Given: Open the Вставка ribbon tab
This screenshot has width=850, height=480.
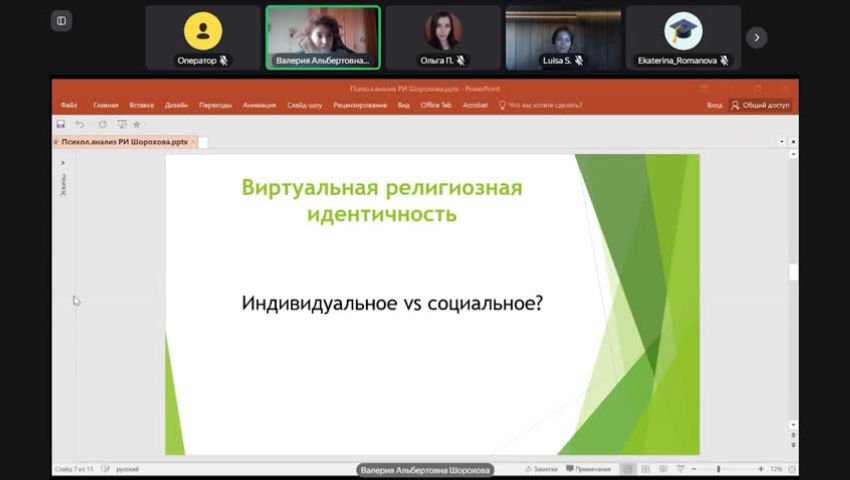Looking at the screenshot, I should click(141, 105).
